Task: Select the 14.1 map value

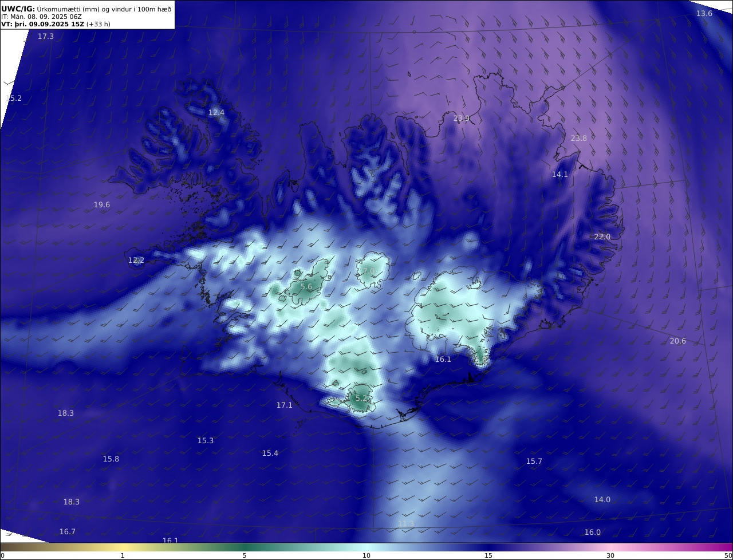Action: click(x=560, y=174)
